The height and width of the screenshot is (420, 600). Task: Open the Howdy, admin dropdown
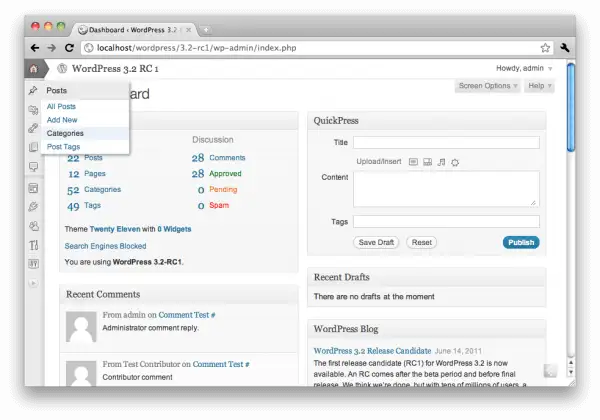click(x=524, y=68)
